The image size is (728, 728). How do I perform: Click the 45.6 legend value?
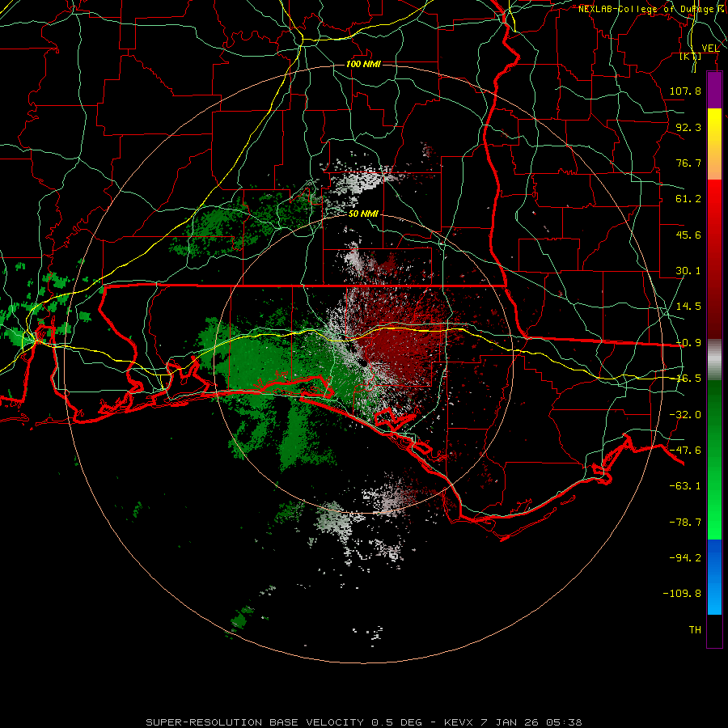[x=688, y=235]
